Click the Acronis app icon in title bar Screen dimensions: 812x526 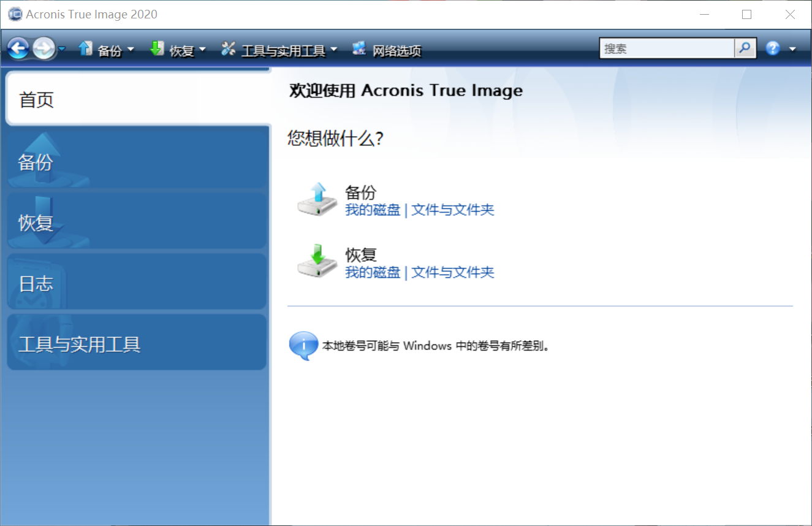click(x=15, y=14)
